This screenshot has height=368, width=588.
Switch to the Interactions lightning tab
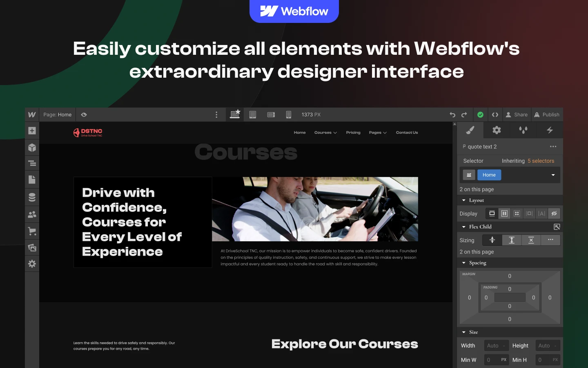pos(550,130)
